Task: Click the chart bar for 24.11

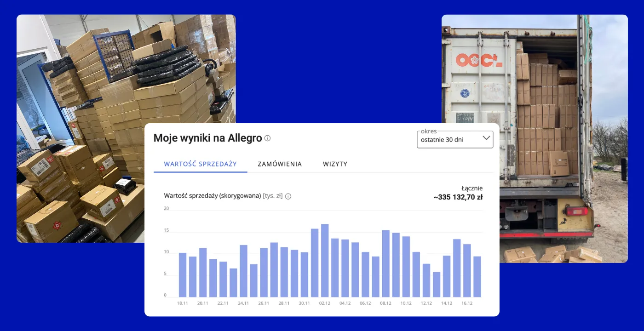Action: click(x=244, y=271)
